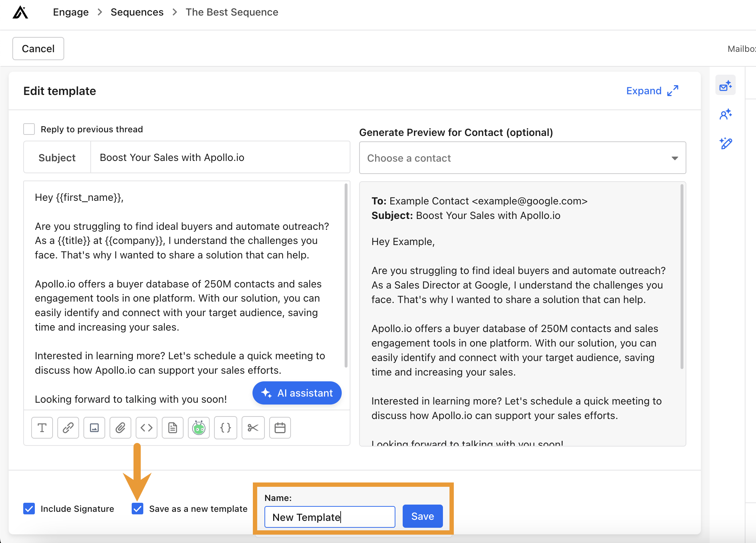Click the template Name input field
Viewport: 756px width, 543px height.
click(330, 517)
